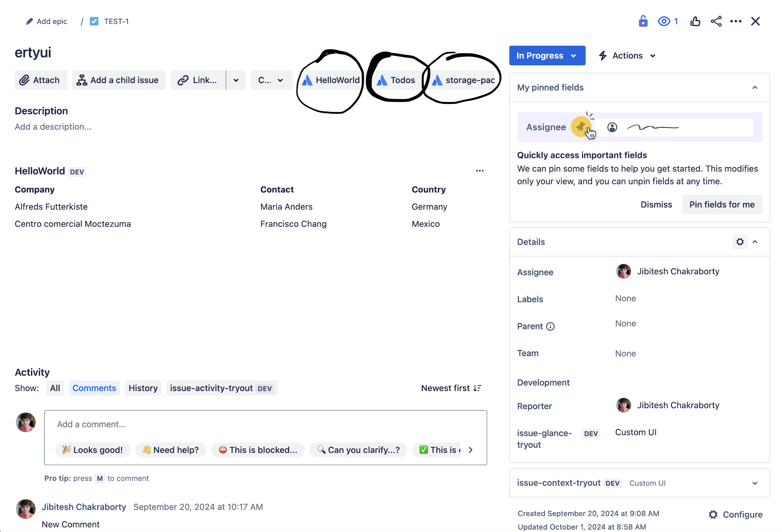Insert Can you clarify...? quick reply
This screenshot has height=532, width=782.
pyautogui.click(x=358, y=450)
